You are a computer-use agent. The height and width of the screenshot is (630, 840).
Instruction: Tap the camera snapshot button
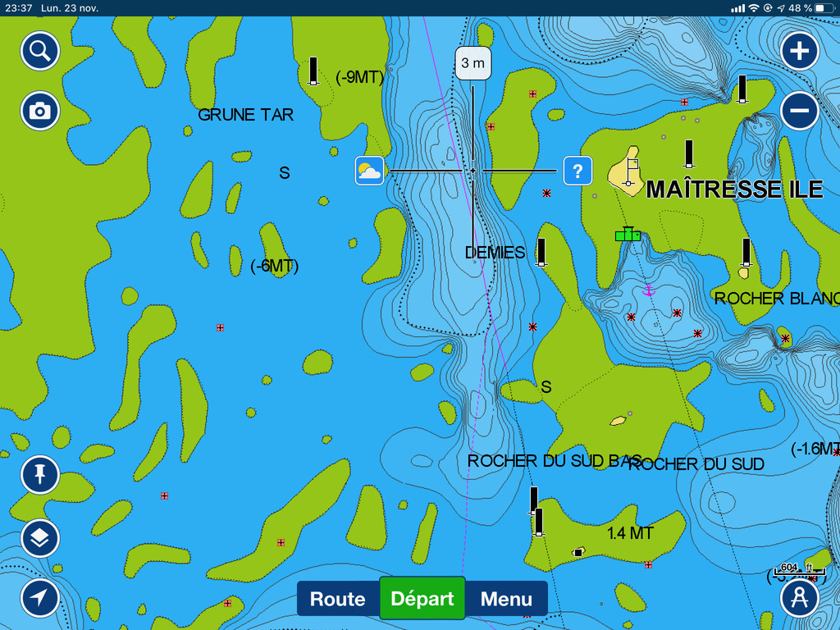(40, 111)
